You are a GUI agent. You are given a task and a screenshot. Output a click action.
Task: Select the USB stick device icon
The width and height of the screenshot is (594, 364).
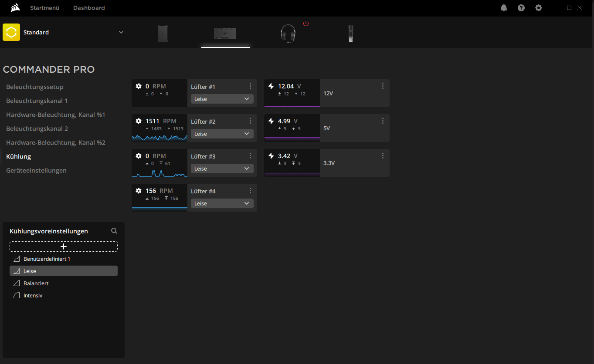pos(351,34)
